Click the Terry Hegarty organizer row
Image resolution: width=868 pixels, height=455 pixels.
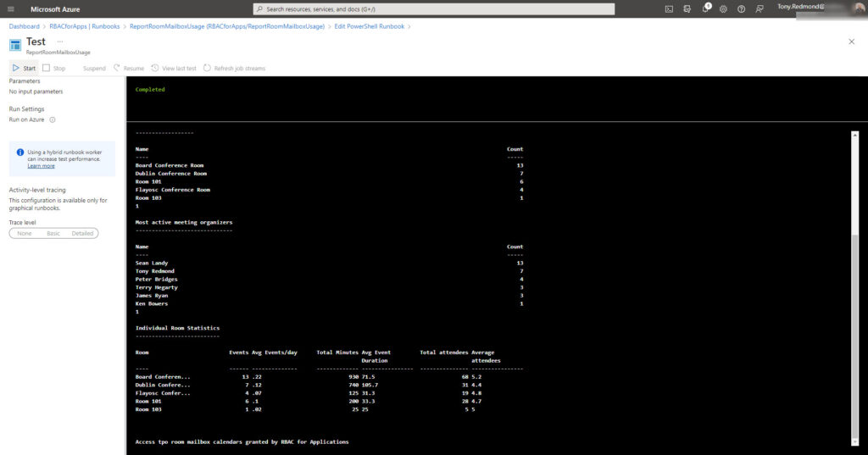coord(330,287)
